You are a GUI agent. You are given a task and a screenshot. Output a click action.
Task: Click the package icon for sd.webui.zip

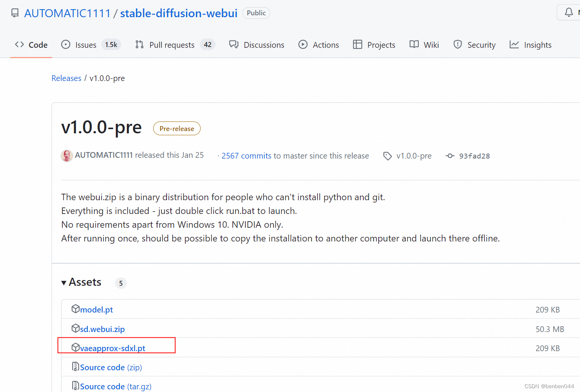[76, 328]
